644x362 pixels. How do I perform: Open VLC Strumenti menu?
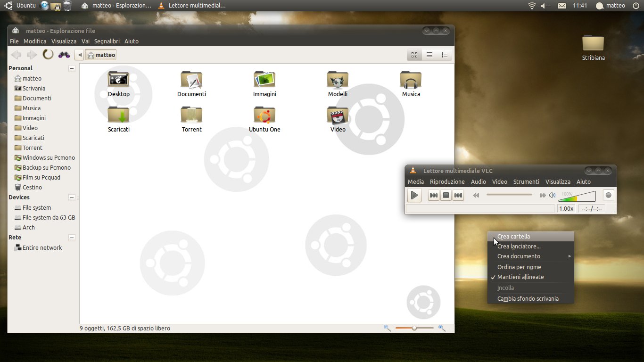coord(526,182)
